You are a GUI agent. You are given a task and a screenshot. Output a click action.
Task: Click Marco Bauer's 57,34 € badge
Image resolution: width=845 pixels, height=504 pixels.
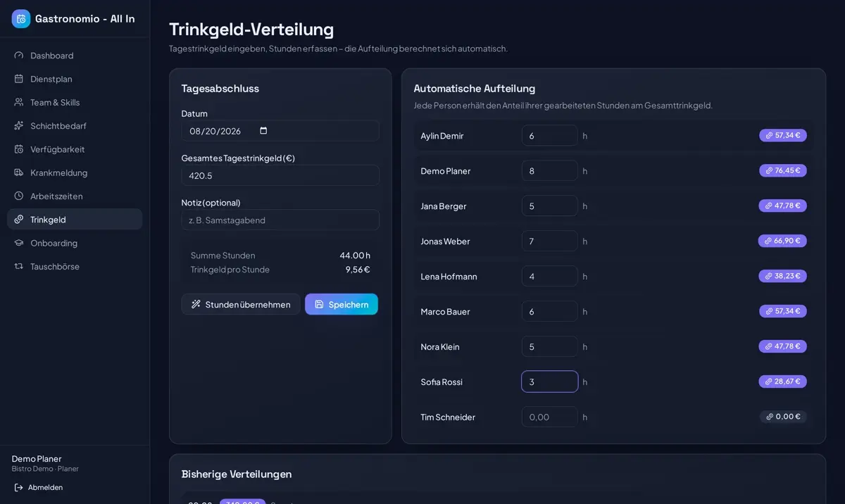(x=783, y=311)
